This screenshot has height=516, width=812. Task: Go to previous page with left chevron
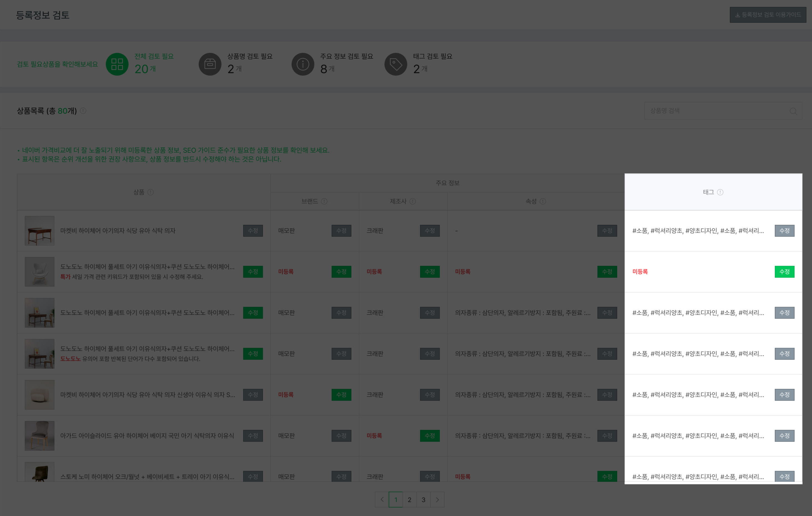click(382, 499)
